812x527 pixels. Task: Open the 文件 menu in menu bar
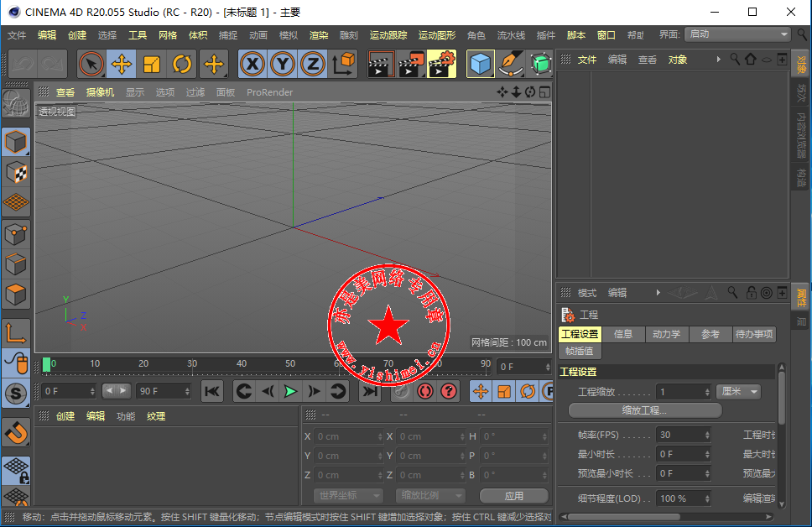17,35
